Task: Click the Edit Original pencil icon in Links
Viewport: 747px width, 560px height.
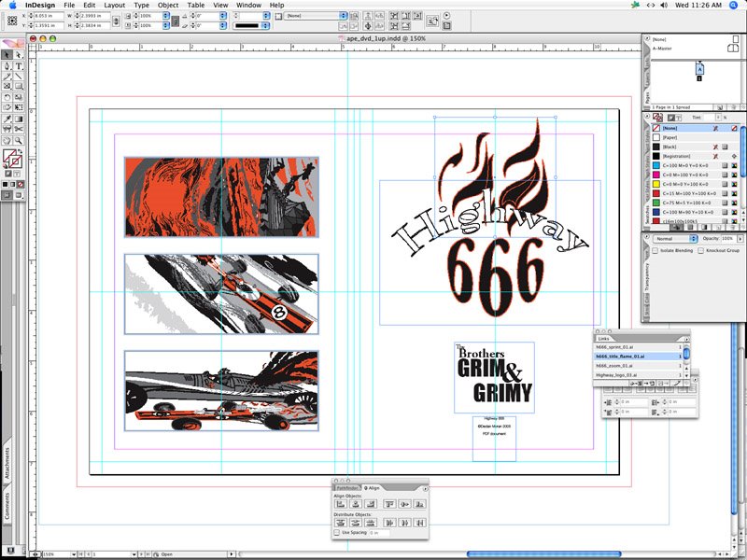Action: pos(676,384)
